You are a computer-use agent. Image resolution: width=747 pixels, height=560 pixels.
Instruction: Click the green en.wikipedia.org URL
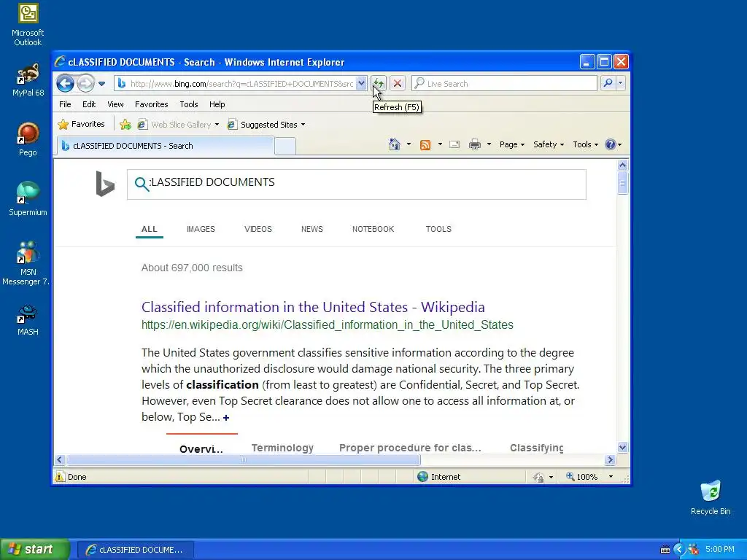coord(328,324)
